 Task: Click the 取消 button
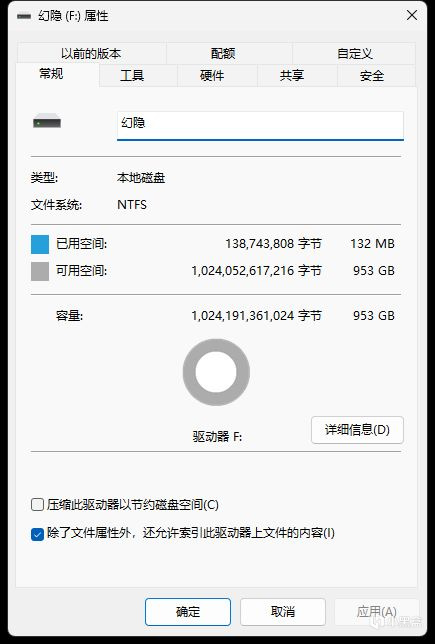[x=283, y=612]
